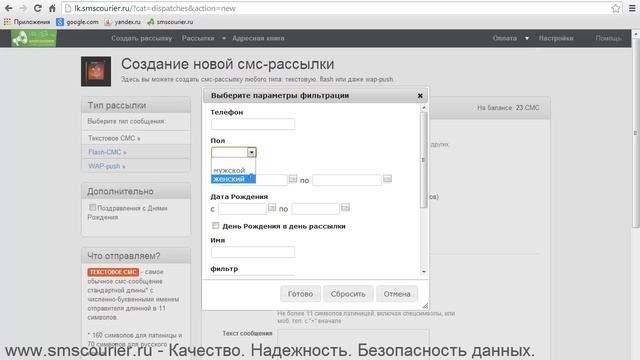The height and width of the screenshot is (360, 640).
Task: Click the Отмена button
Action: (x=397, y=294)
